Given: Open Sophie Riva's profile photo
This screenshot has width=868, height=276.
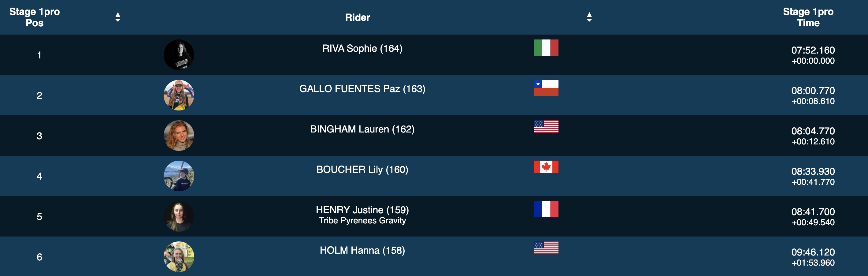Looking at the screenshot, I should tap(179, 55).
